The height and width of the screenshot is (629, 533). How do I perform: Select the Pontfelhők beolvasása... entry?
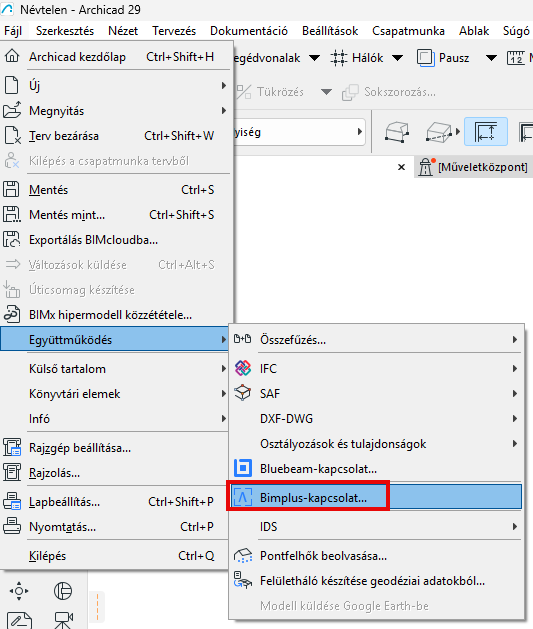(x=375, y=556)
